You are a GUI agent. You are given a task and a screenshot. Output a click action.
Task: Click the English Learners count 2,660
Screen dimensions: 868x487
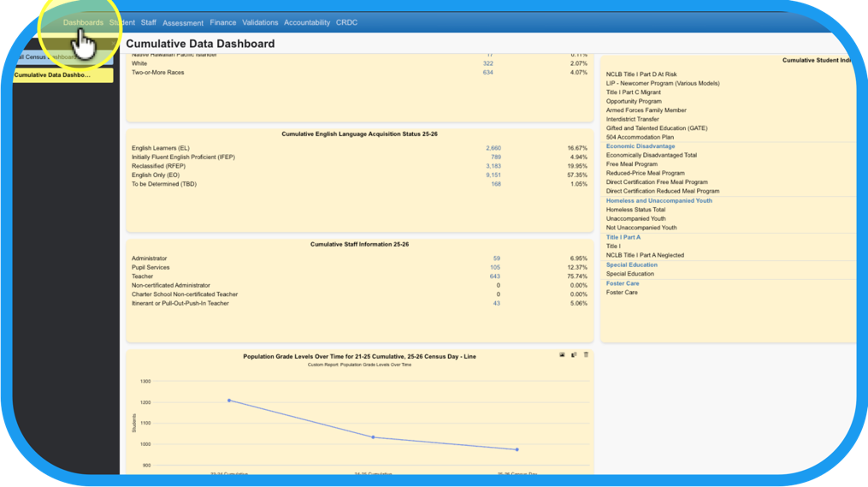pyautogui.click(x=493, y=148)
